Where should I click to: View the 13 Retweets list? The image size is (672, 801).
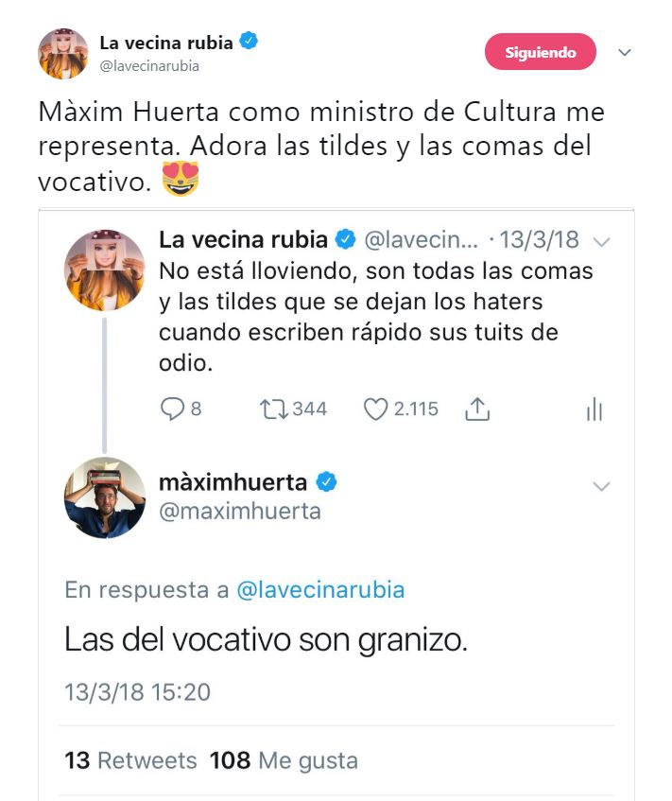click(130, 760)
